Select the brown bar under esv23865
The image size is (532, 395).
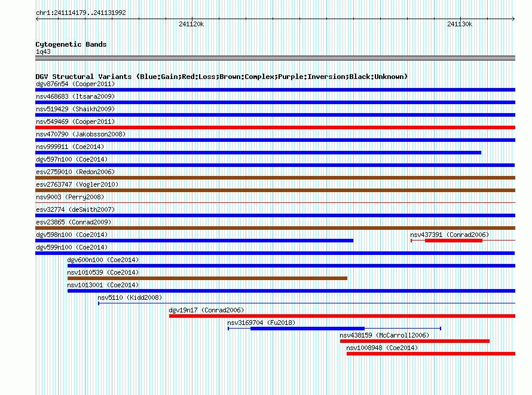point(275,228)
